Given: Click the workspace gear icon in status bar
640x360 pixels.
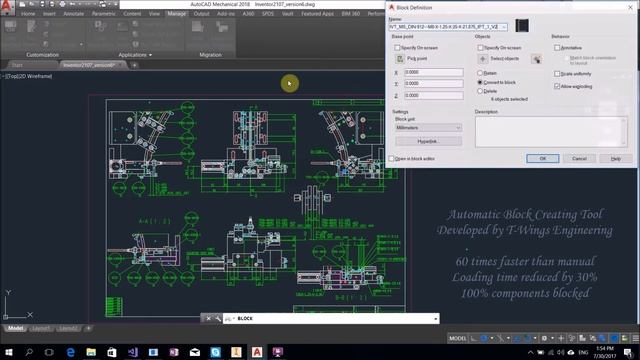Looking at the screenshot, I should 544,338.
